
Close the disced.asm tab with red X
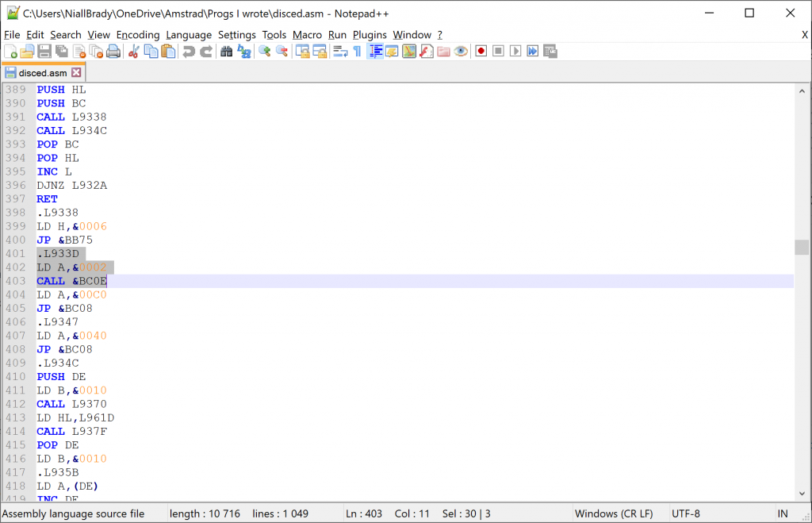pyautogui.click(x=76, y=73)
